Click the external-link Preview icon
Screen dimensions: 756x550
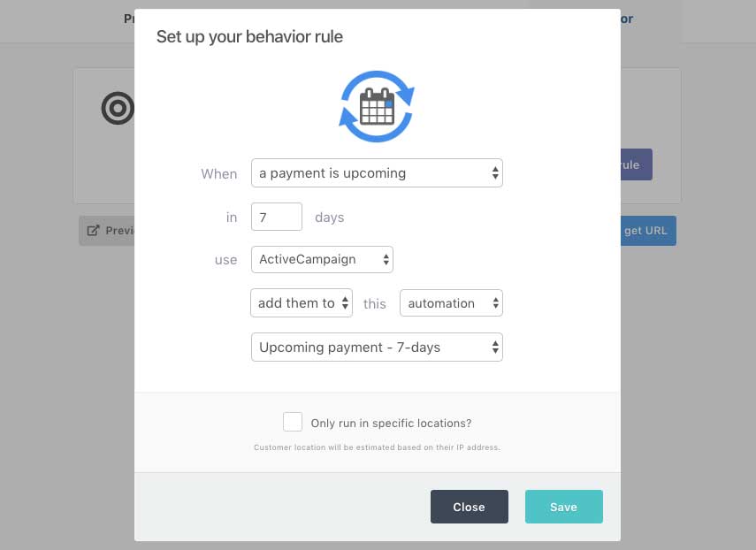[93, 231]
